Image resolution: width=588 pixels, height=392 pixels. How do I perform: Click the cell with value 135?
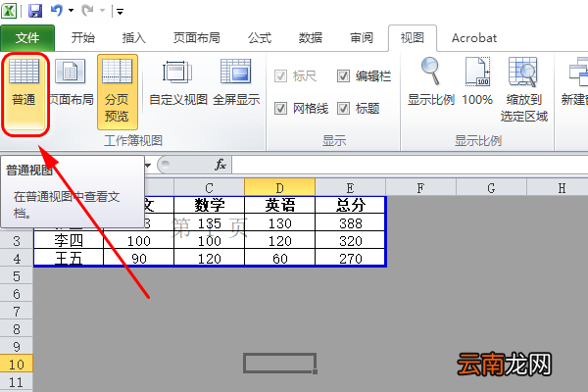pyautogui.click(x=210, y=223)
